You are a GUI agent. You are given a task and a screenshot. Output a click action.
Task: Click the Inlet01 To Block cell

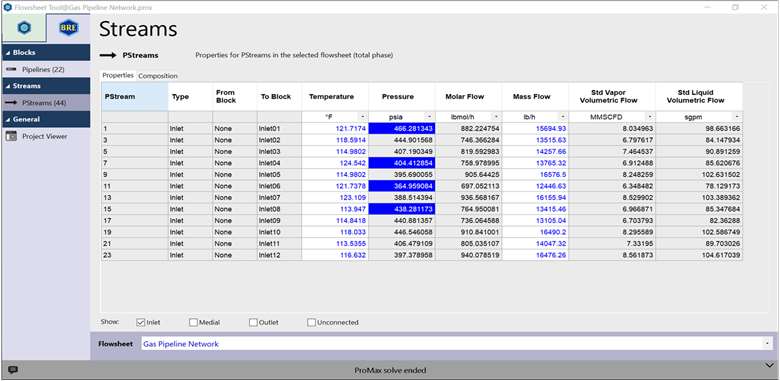pyautogui.click(x=280, y=128)
